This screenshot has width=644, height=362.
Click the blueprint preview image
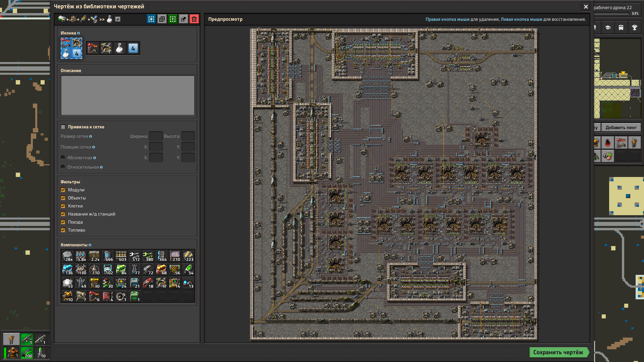(394, 184)
